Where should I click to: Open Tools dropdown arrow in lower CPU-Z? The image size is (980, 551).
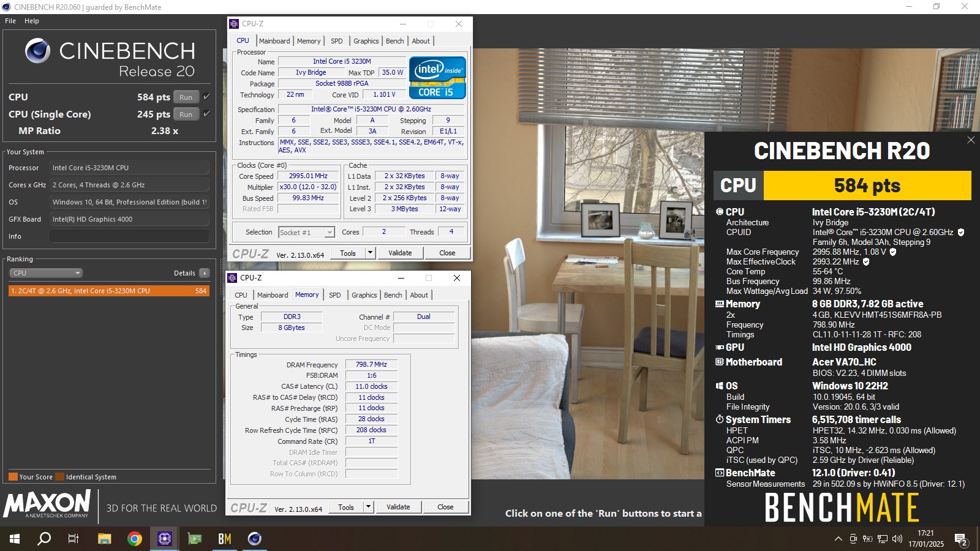368,507
